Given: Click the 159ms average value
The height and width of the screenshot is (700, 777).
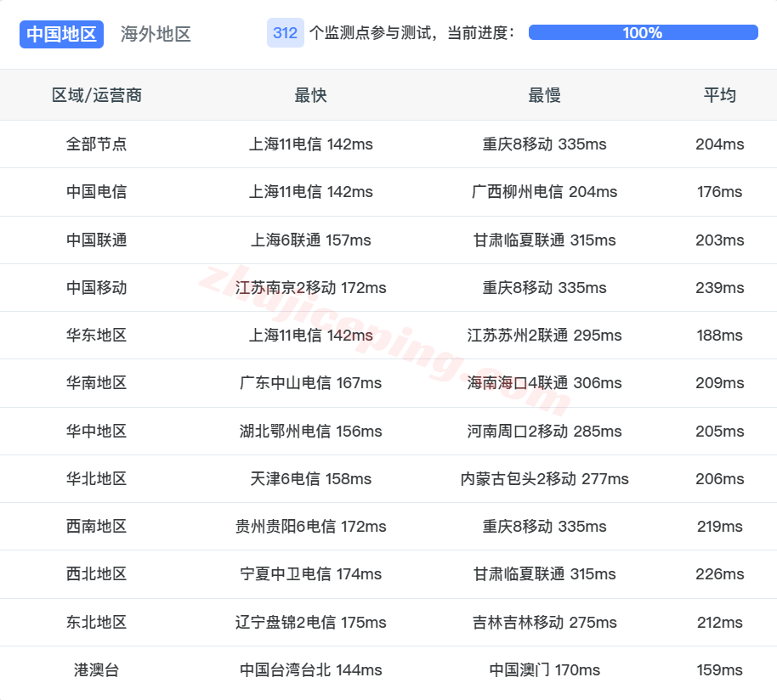Looking at the screenshot, I should (x=719, y=669).
